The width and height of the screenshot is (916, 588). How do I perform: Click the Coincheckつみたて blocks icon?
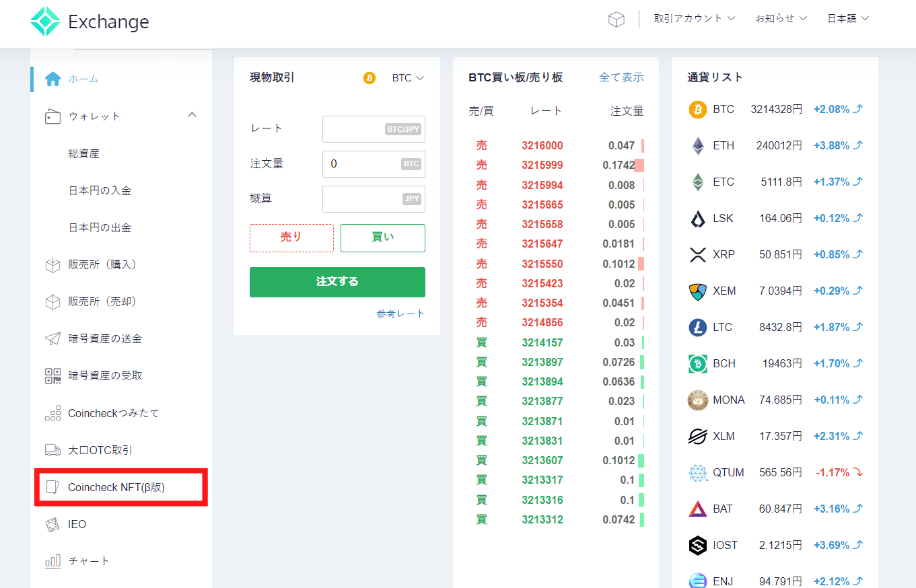53,413
